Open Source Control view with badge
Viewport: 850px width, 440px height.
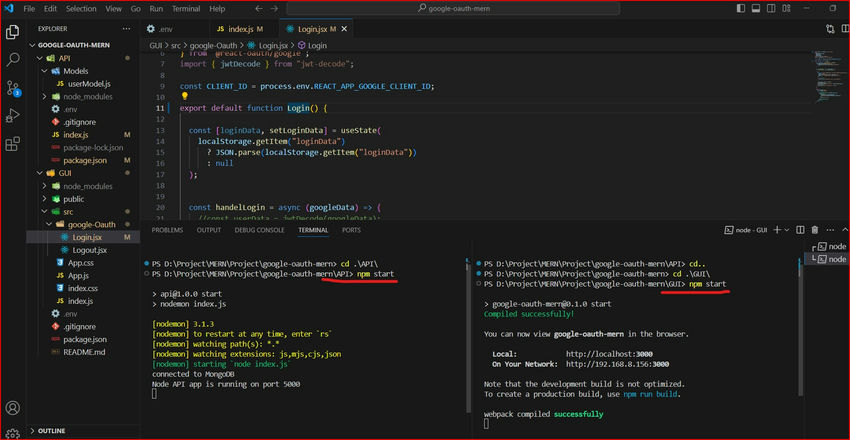(x=13, y=88)
